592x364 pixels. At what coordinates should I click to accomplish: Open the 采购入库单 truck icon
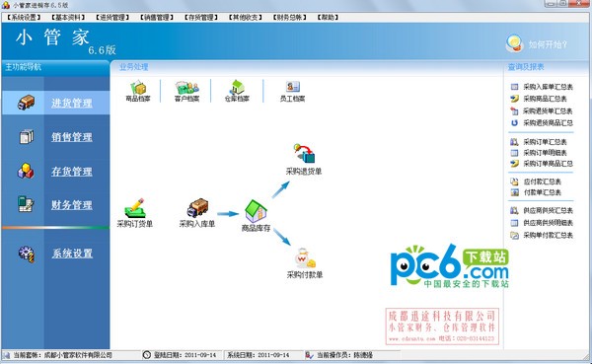[197, 208]
